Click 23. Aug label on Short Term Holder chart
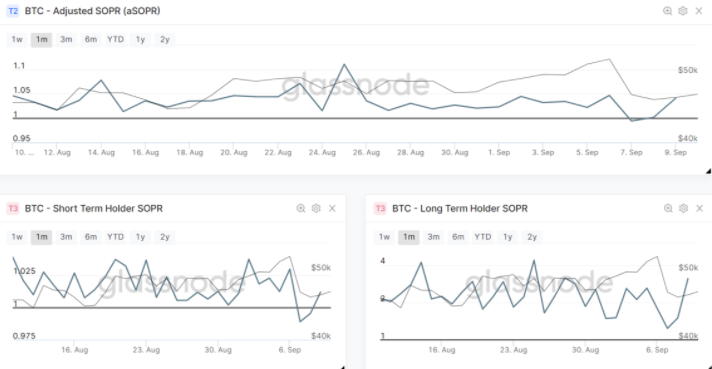Image resolution: width=712 pixels, height=369 pixels. click(146, 350)
